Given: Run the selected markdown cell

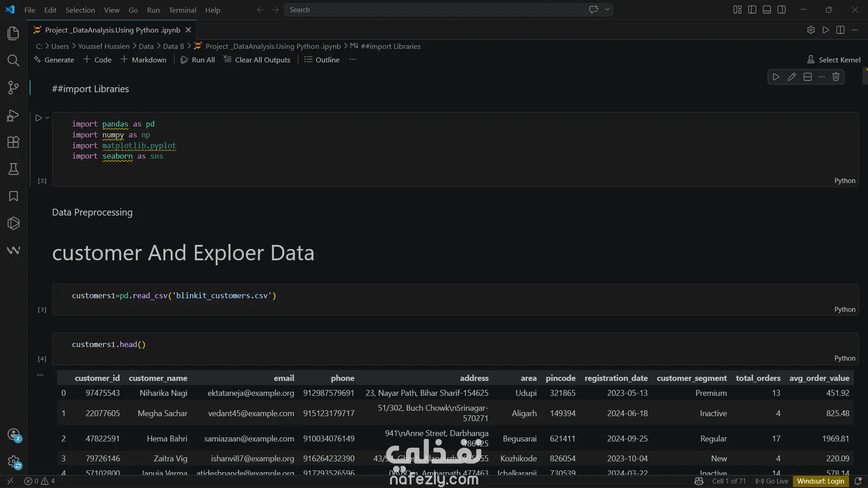Looking at the screenshot, I should 776,77.
